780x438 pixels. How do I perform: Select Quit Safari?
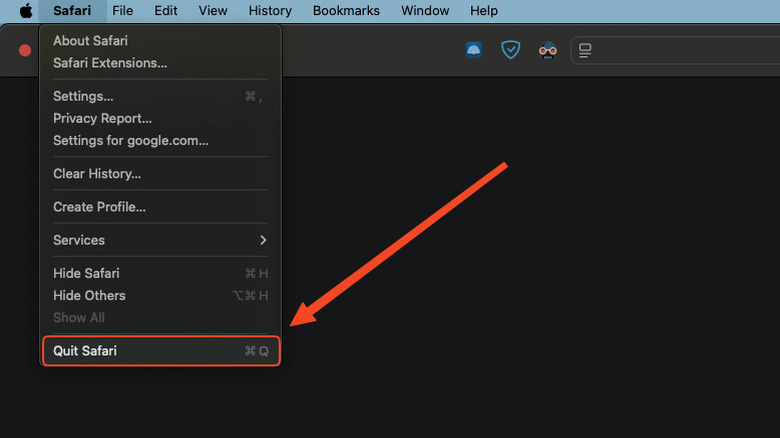[161, 351]
